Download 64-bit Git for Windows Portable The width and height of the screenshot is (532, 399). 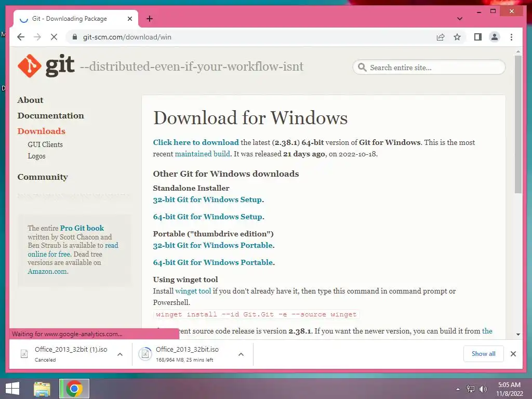pos(212,262)
